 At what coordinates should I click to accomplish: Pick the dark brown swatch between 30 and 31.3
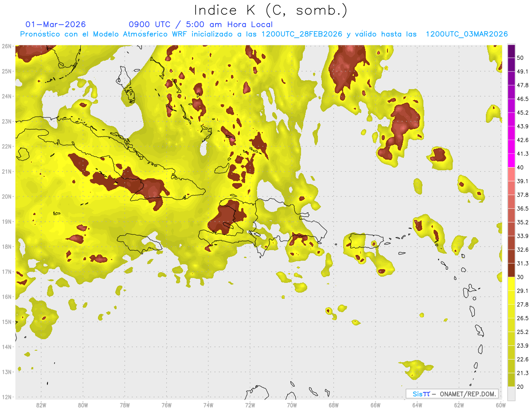tap(511, 270)
